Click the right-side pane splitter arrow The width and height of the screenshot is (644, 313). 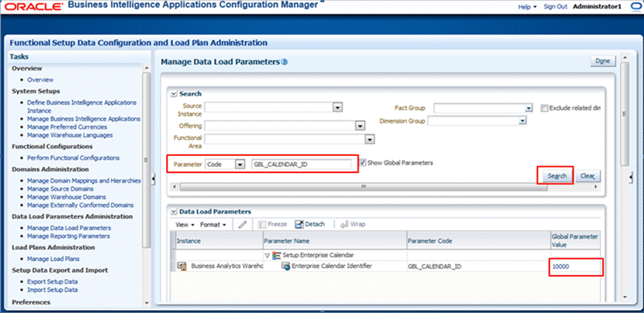(631, 177)
